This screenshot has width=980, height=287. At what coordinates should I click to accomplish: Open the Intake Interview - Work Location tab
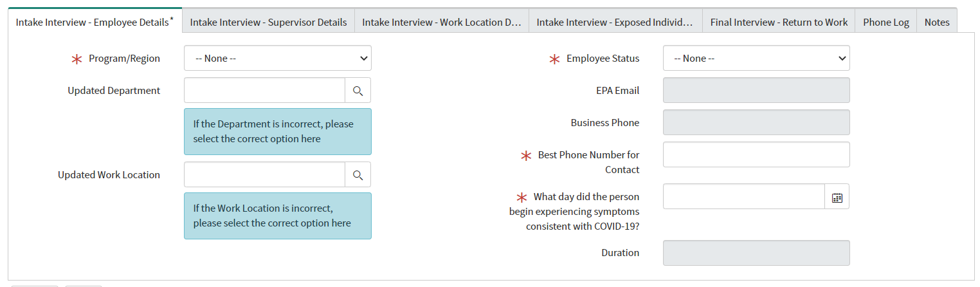(x=441, y=22)
